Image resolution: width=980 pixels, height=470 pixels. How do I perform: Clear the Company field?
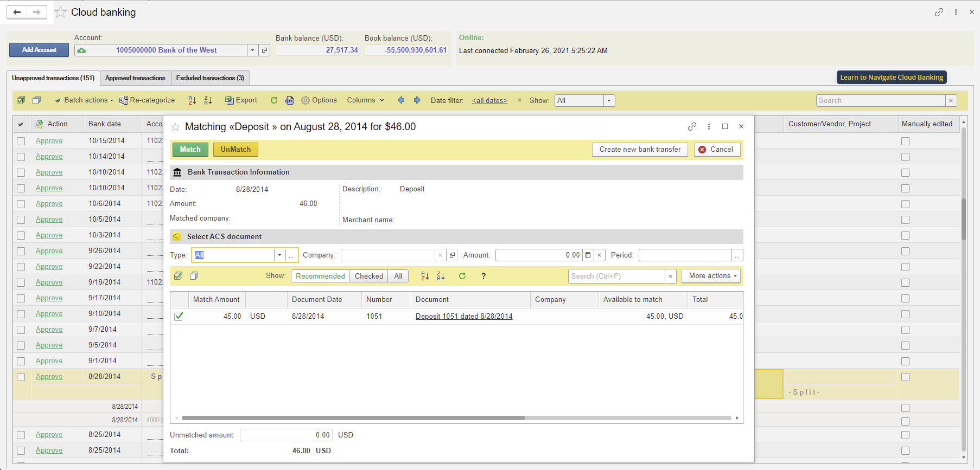pos(440,255)
